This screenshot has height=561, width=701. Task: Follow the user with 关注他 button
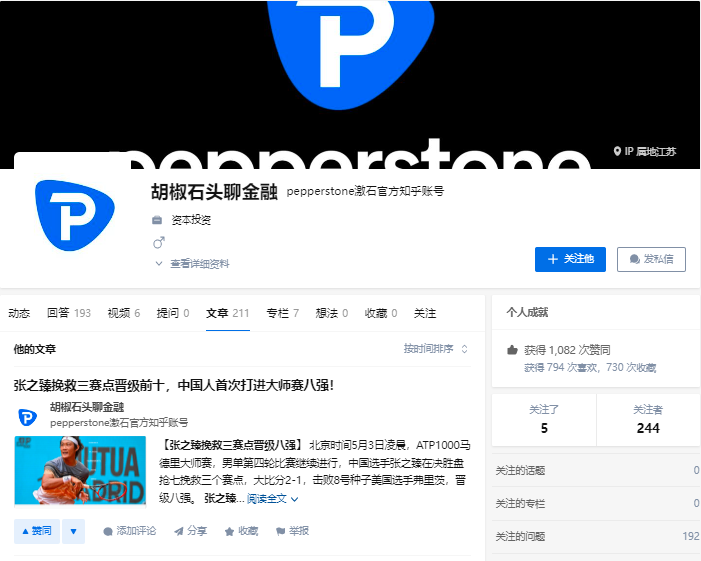click(570, 259)
